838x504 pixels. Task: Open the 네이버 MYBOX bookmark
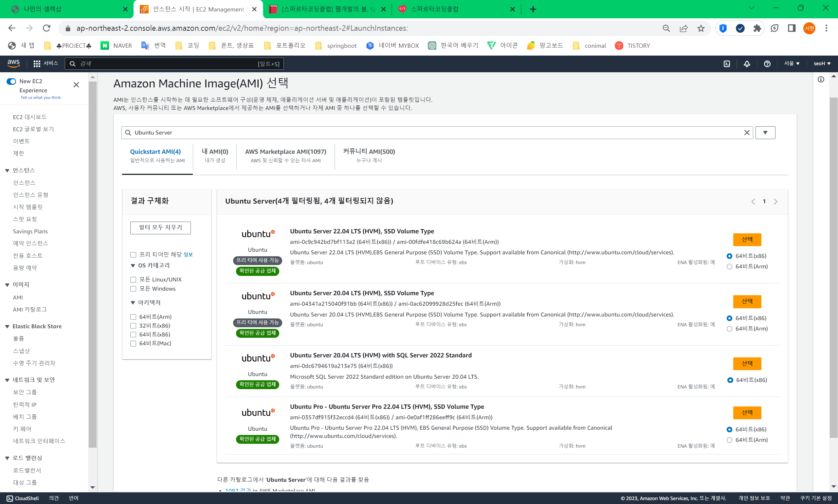(392, 45)
